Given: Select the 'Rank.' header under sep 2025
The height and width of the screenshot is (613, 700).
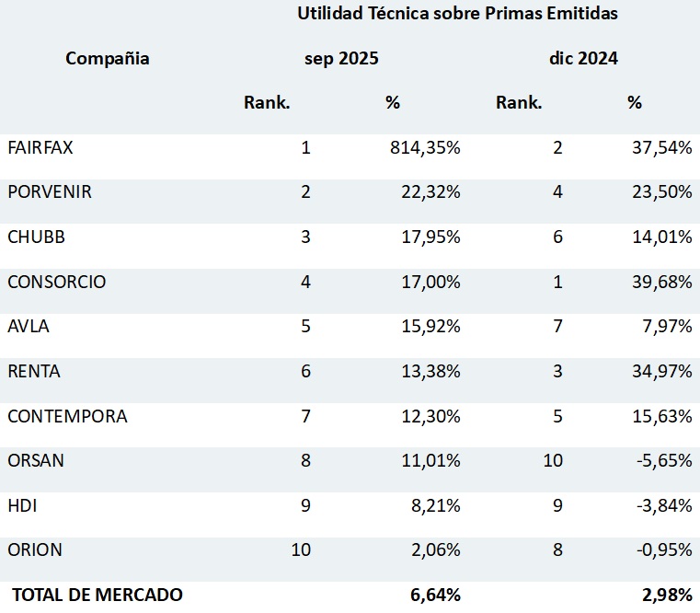Looking at the screenshot, I should [267, 103].
